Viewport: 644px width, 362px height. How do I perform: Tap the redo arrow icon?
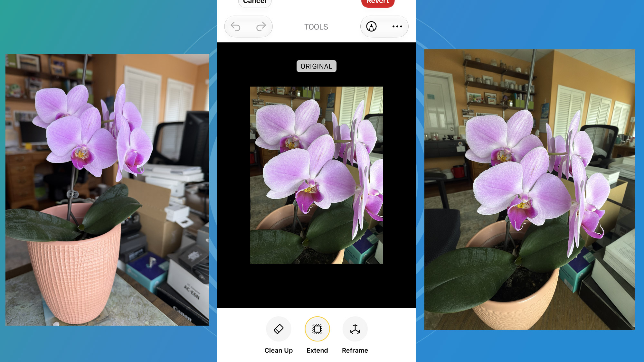tap(261, 27)
